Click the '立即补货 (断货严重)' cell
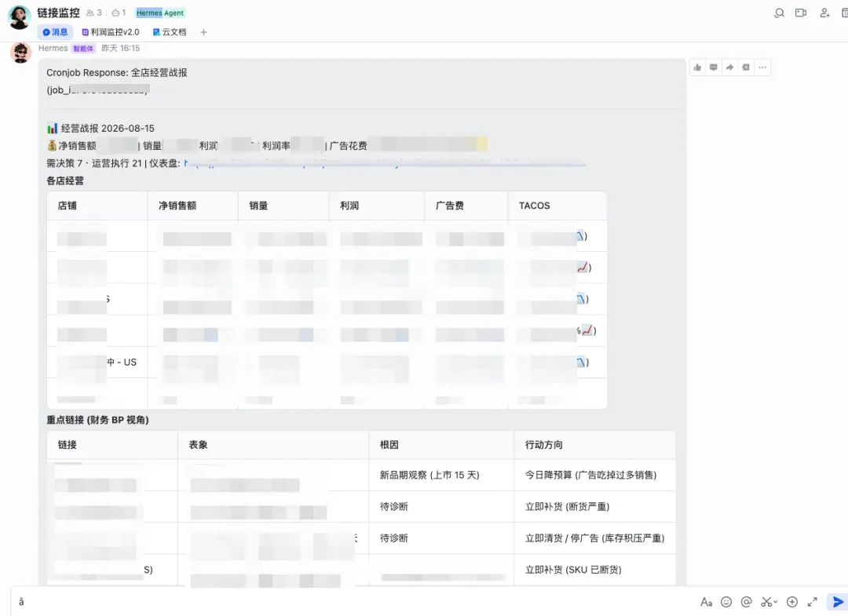The width and height of the screenshot is (848, 616). 568,506
